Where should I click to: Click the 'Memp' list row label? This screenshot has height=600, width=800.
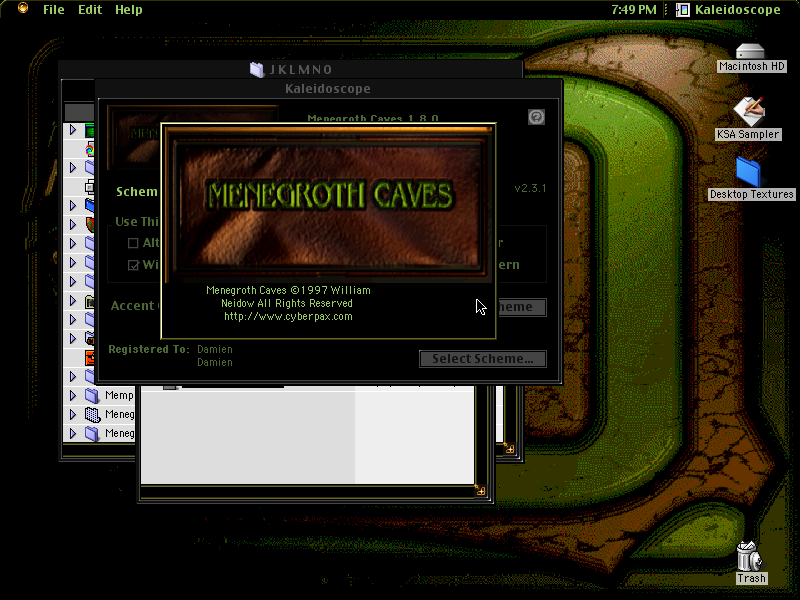click(119, 395)
